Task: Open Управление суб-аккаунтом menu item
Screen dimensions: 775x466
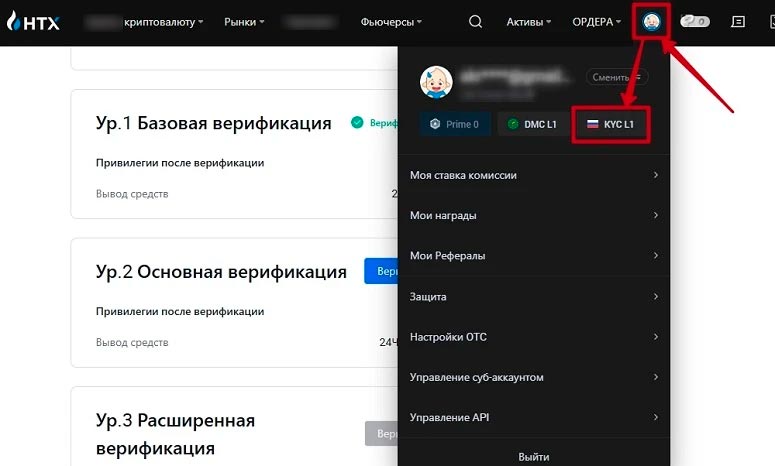Action: pyautogui.click(x=534, y=377)
